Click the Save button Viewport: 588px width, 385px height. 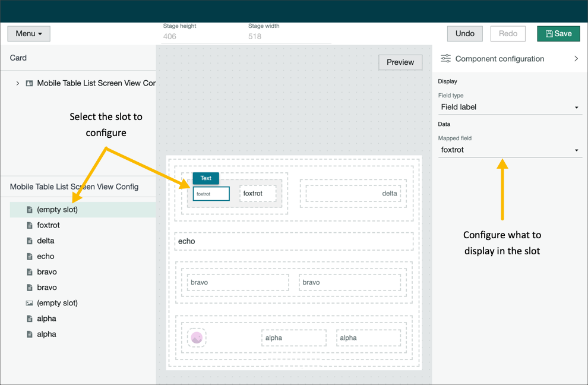(558, 33)
